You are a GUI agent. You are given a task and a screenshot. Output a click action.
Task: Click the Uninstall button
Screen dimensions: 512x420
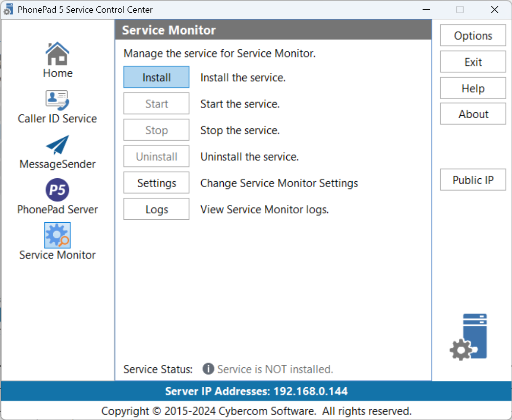pyautogui.click(x=156, y=156)
